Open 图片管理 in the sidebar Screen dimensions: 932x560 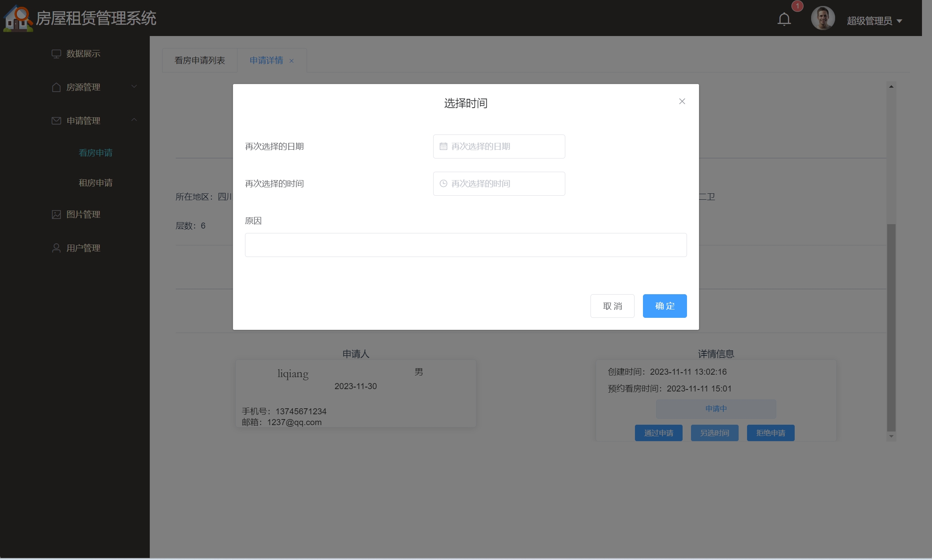[x=83, y=215]
